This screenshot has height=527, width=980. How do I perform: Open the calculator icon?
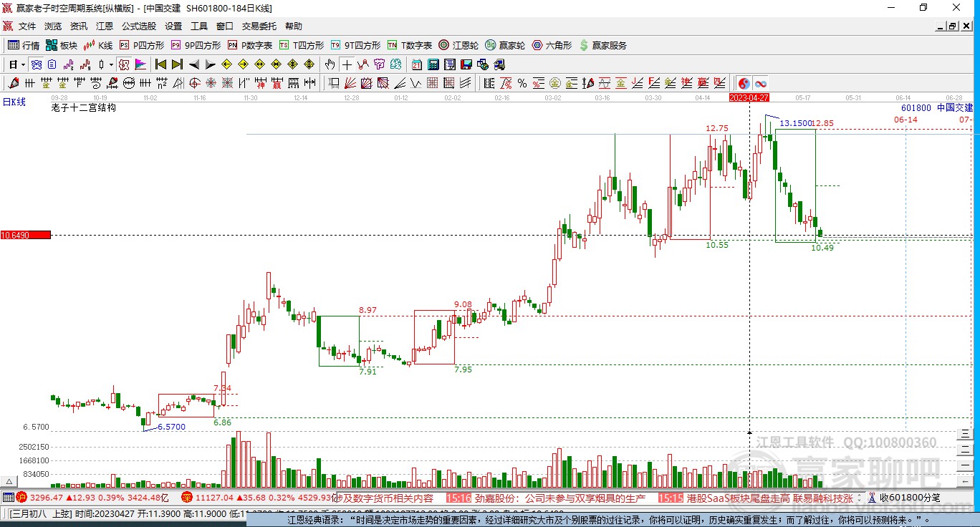pyautogui.click(x=433, y=64)
